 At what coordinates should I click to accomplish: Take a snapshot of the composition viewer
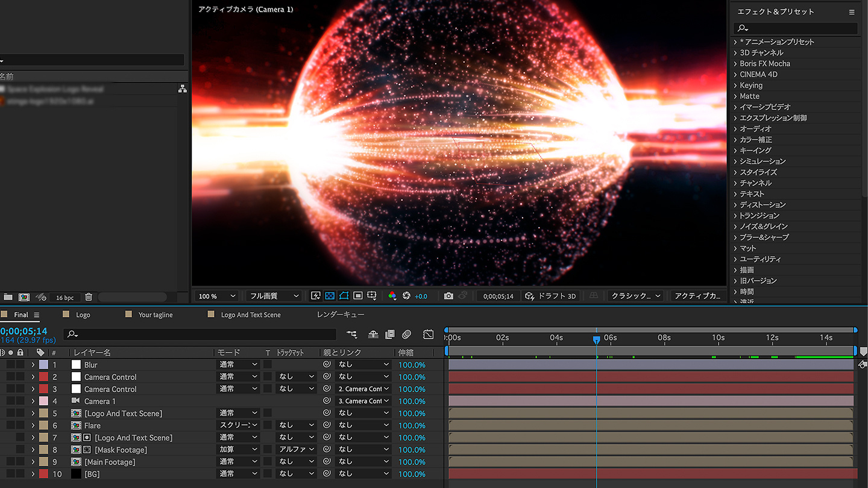[x=448, y=296]
